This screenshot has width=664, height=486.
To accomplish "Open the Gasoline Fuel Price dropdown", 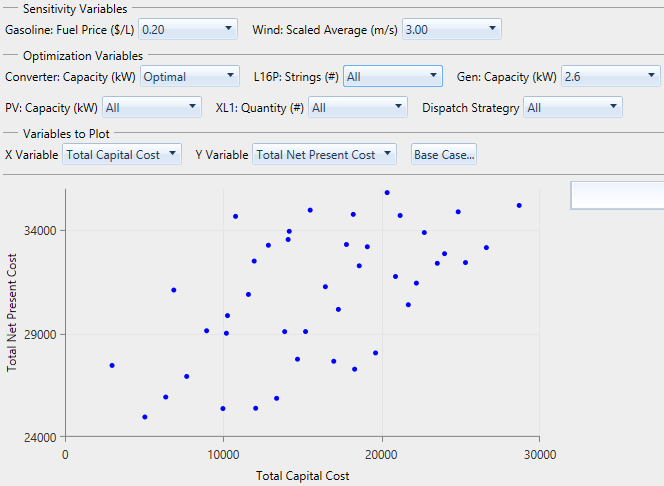I will tap(187, 30).
